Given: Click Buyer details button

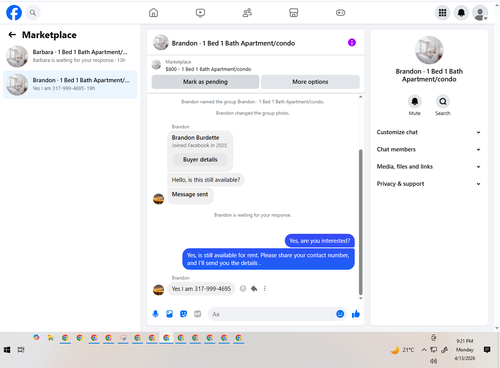Looking at the screenshot, I should pos(200,159).
